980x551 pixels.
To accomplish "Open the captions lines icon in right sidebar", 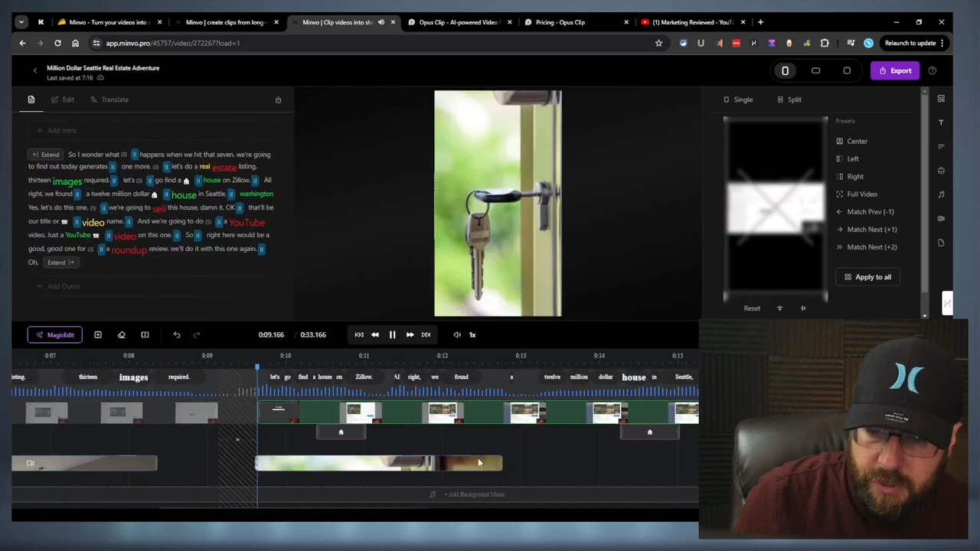I will pos(941,146).
